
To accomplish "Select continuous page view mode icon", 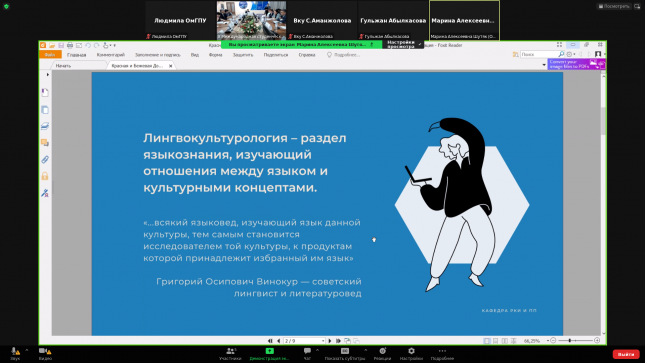I will pyautogui.click(x=496, y=341).
